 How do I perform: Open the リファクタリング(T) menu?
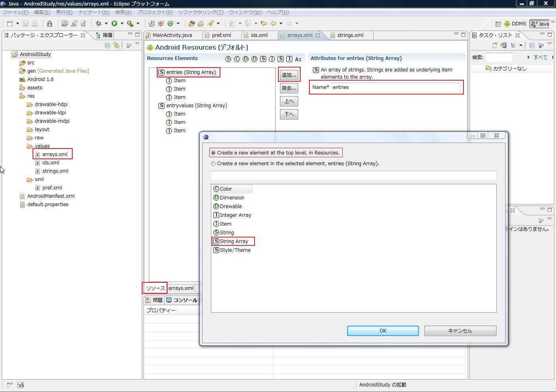[x=201, y=12]
